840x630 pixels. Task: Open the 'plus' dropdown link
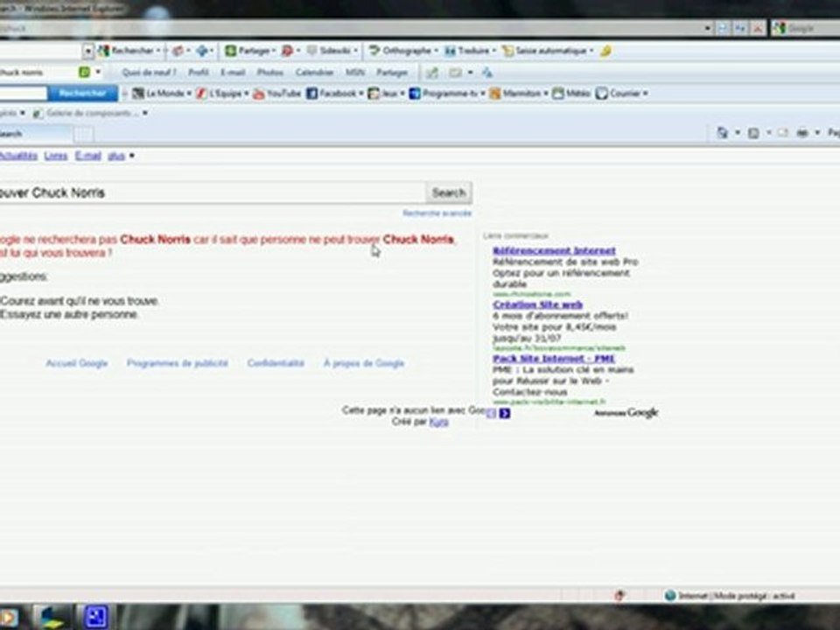click(116, 156)
